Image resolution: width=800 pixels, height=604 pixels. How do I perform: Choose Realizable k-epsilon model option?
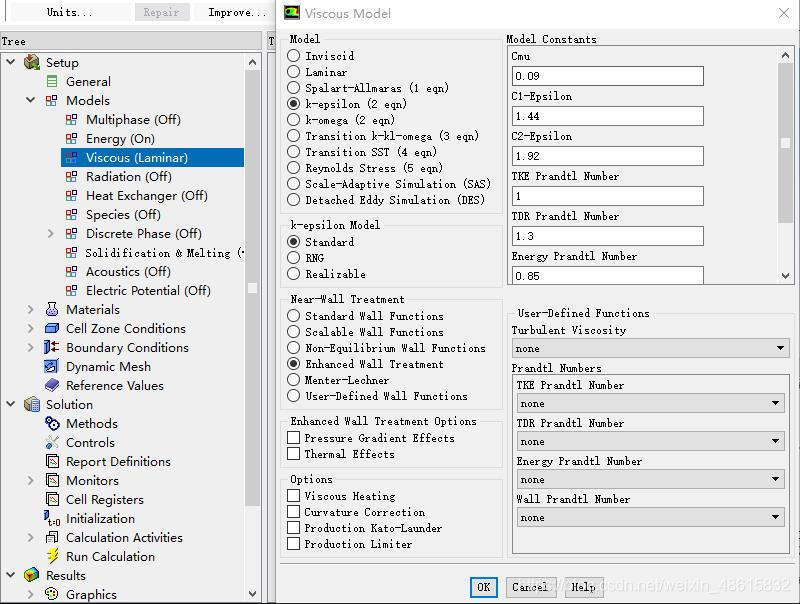(294, 274)
